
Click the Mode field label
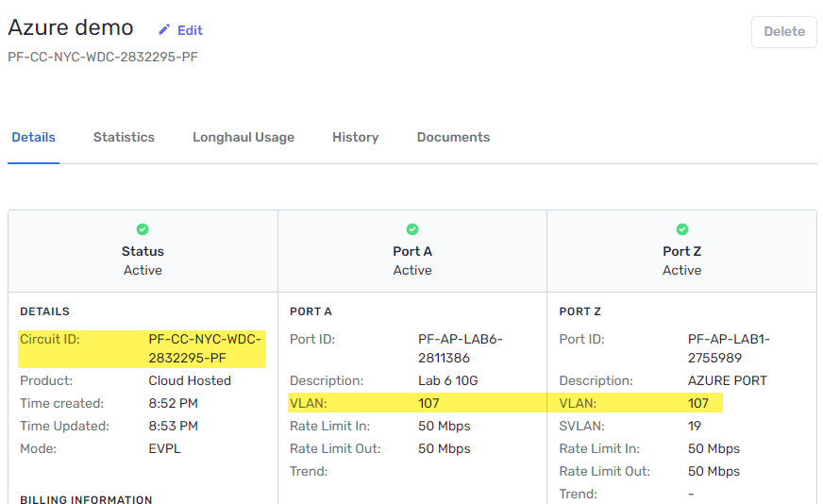coord(39,449)
